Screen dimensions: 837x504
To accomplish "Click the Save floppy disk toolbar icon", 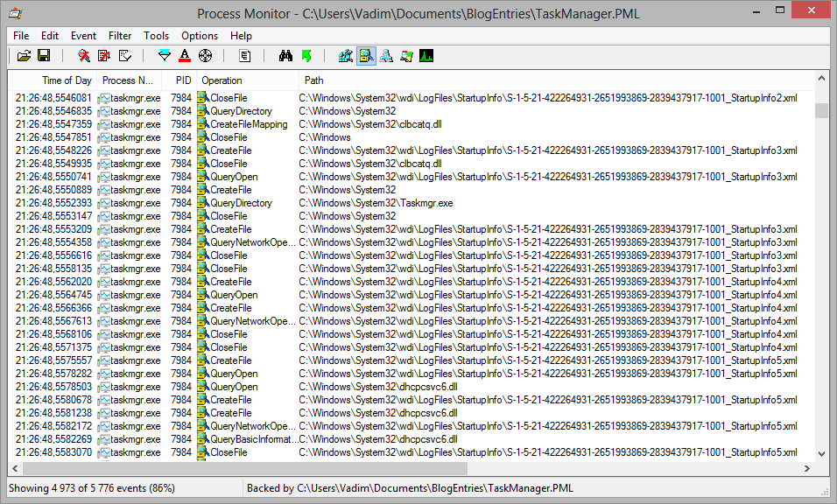I will tap(44, 55).
